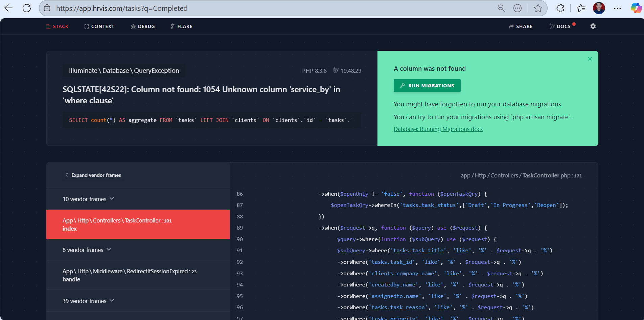Click the browser back arrow
This screenshot has height=320, width=644.
[x=8, y=8]
